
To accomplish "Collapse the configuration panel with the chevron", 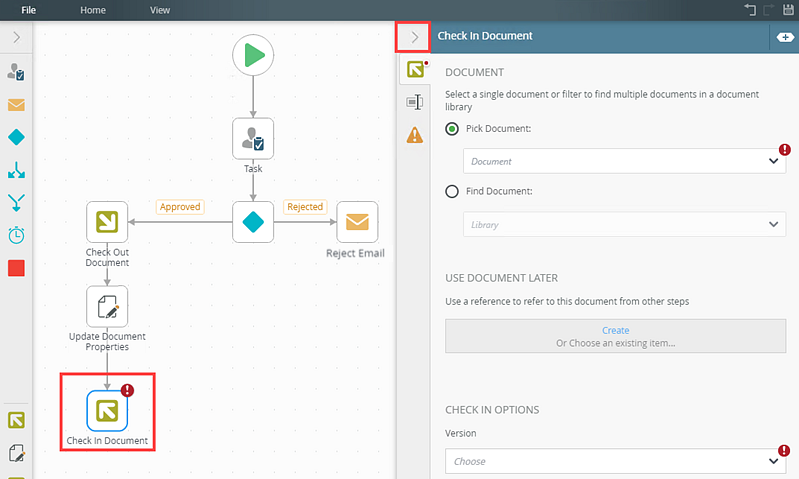I will tap(413, 37).
